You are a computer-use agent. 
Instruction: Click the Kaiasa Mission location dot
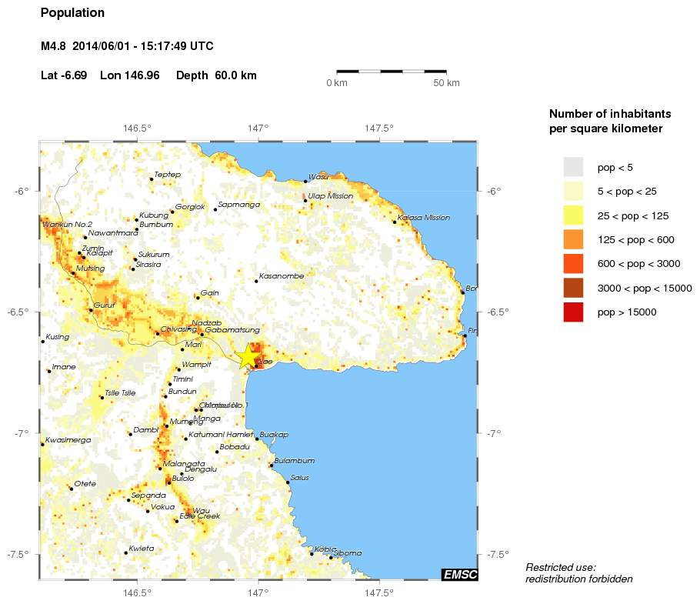pos(395,222)
